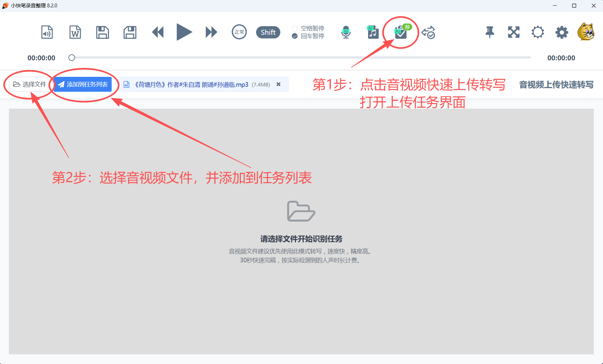Click 选择文件 to choose a file
This screenshot has height=364, width=603.
click(x=30, y=84)
